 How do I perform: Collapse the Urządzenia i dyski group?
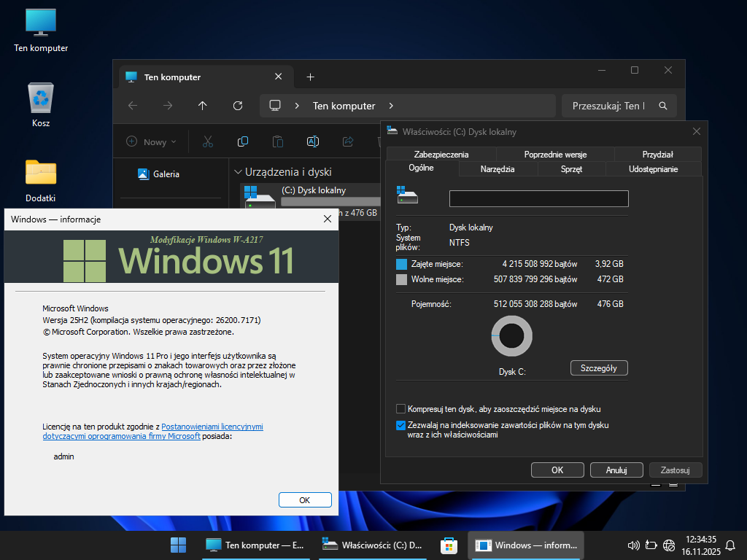[x=238, y=172]
